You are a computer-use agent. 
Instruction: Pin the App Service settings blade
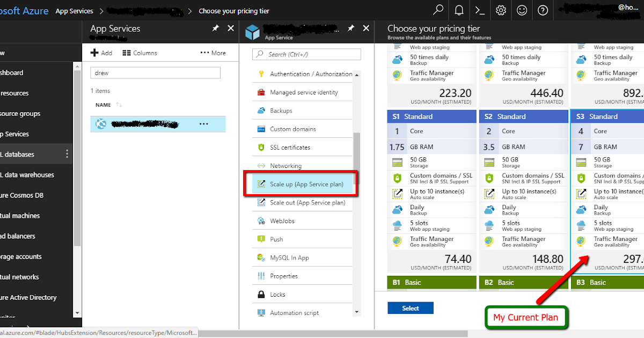(351, 28)
